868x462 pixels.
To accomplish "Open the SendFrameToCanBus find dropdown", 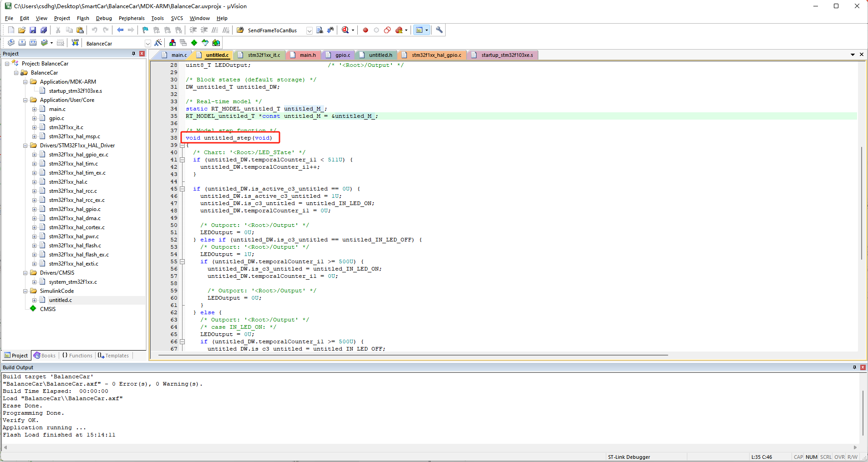I will (310, 30).
